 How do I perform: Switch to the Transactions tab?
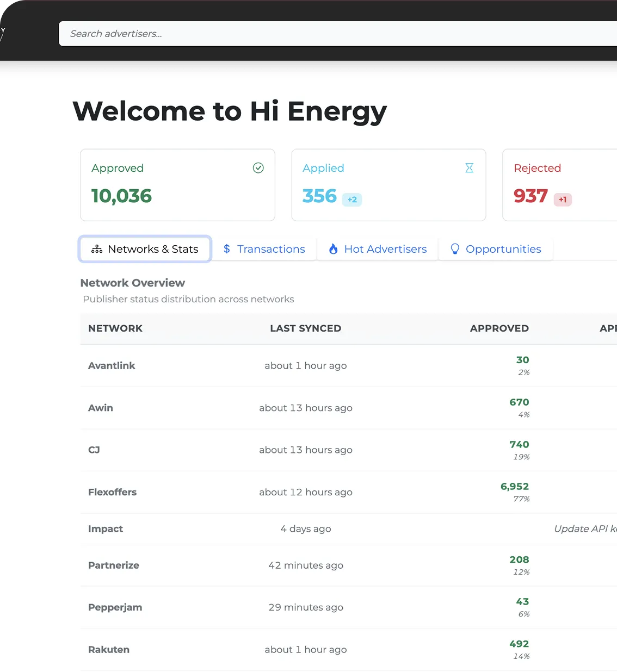point(264,249)
